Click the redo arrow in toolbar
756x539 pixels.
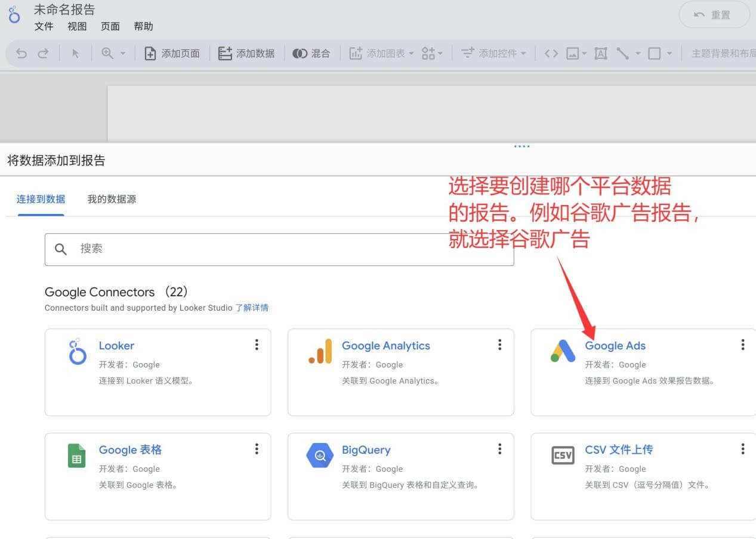[x=43, y=54]
